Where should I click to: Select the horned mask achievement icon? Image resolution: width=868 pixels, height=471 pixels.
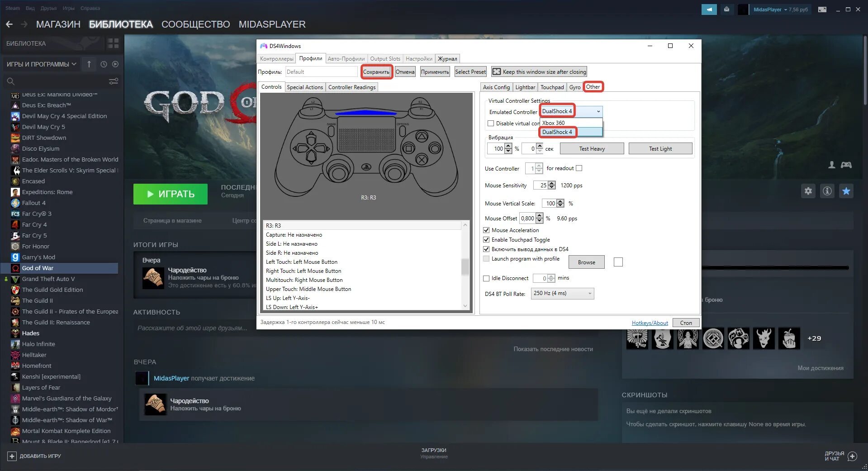(x=764, y=338)
